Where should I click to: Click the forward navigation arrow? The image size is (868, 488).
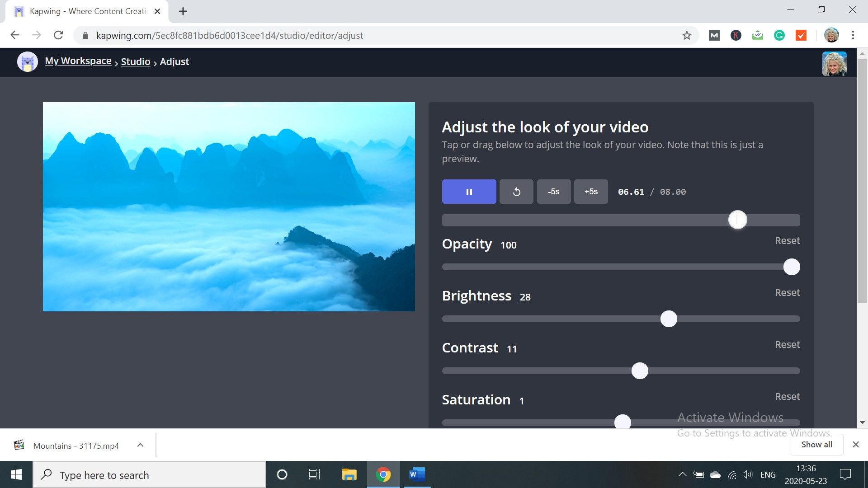click(x=37, y=35)
